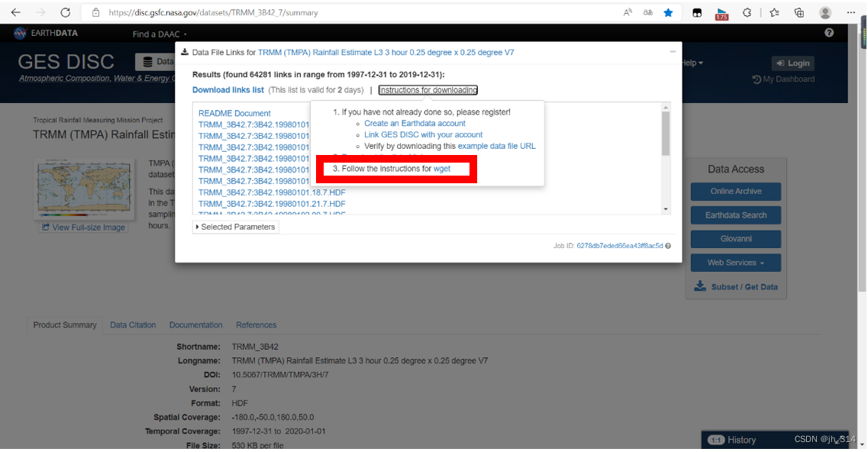Open the browser profile avatar
The height and width of the screenshot is (452, 868).
click(x=825, y=12)
